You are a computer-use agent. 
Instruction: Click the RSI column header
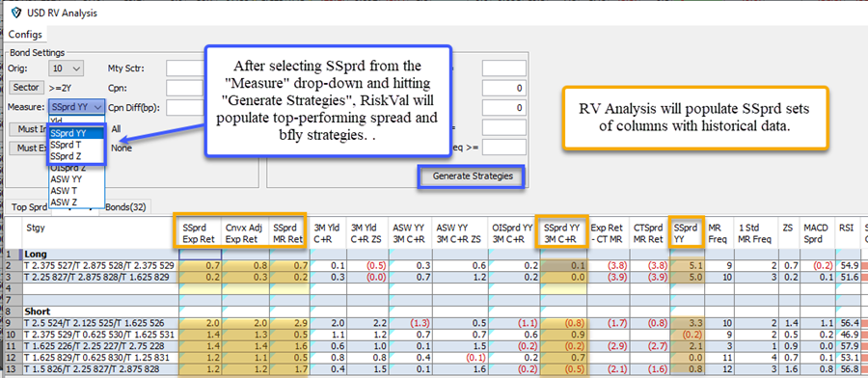pos(847,233)
